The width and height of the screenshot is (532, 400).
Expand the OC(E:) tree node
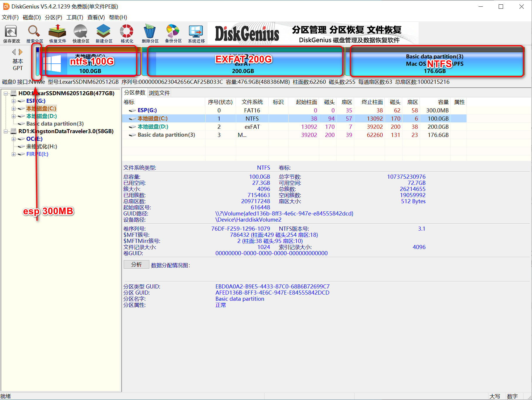click(x=13, y=139)
